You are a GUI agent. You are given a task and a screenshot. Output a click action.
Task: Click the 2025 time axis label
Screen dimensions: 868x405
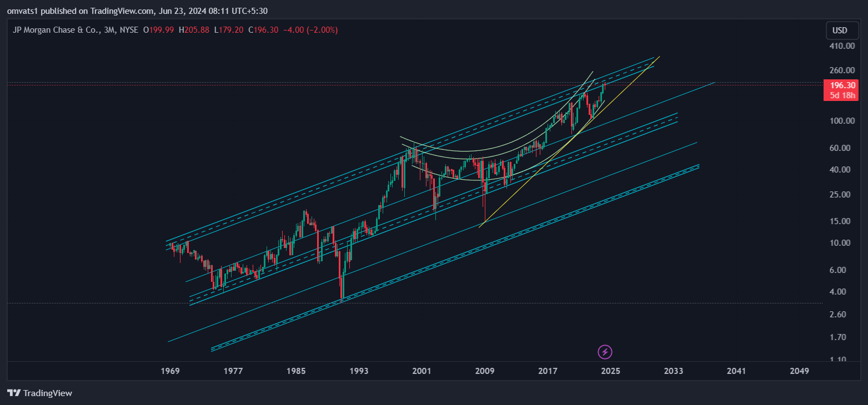[611, 371]
